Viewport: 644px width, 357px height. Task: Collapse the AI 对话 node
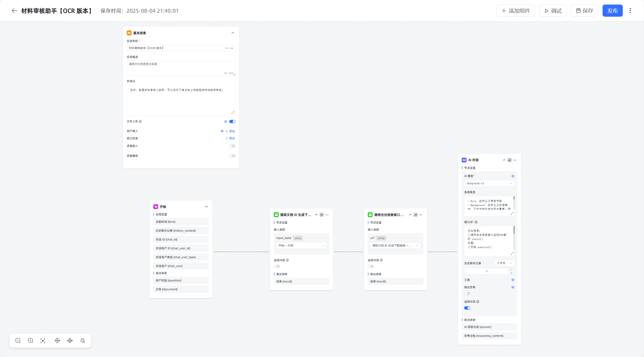504,160
